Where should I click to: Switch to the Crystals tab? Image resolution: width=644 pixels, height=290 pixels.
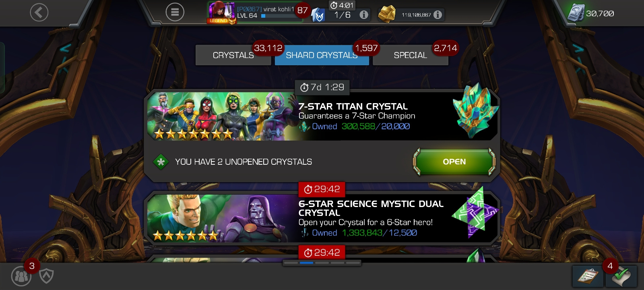click(x=233, y=55)
